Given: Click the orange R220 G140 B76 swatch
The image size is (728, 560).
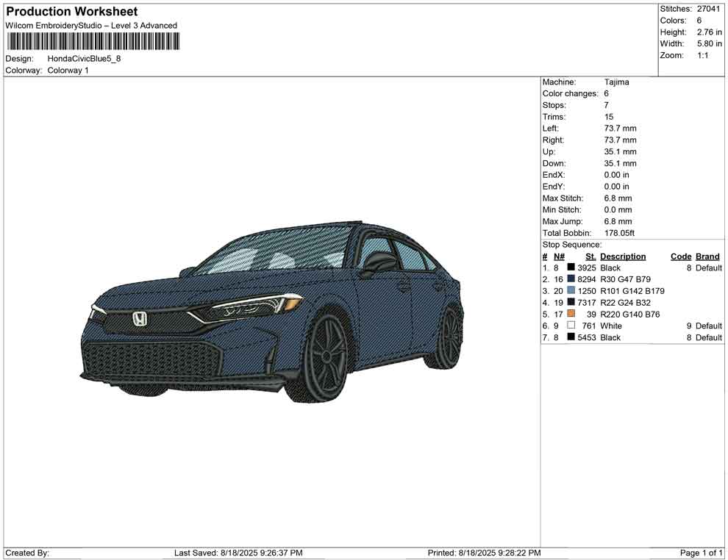Looking at the screenshot, I should tap(571, 314).
